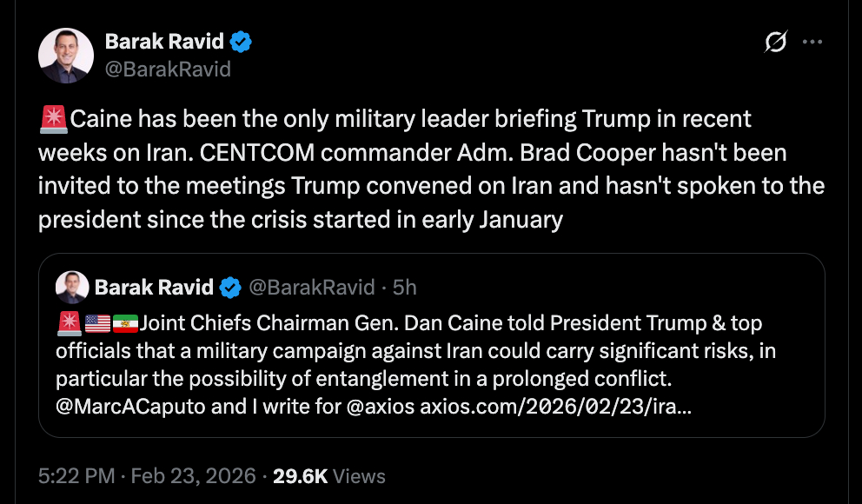Click the small avatar in the quoted post
The image size is (862, 504).
coord(71,287)
